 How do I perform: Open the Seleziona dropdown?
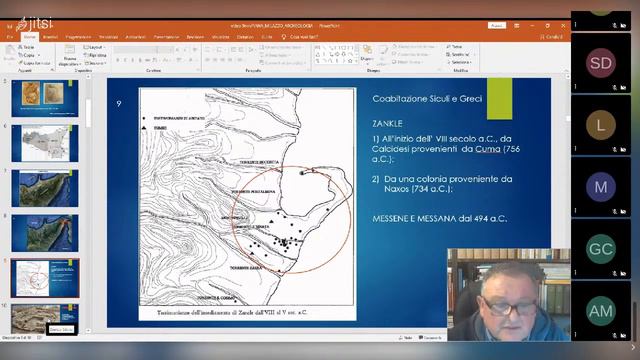pos(459,62)
